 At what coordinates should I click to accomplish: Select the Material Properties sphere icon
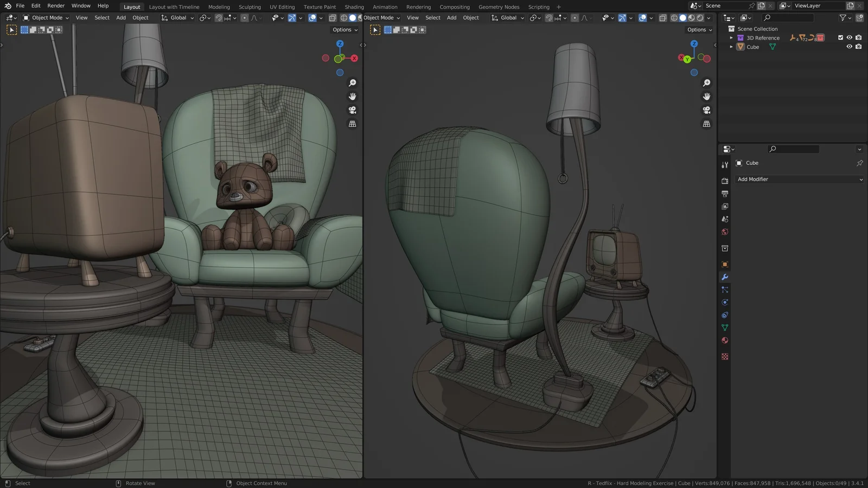pyautogui.click(x=725, y=340)
